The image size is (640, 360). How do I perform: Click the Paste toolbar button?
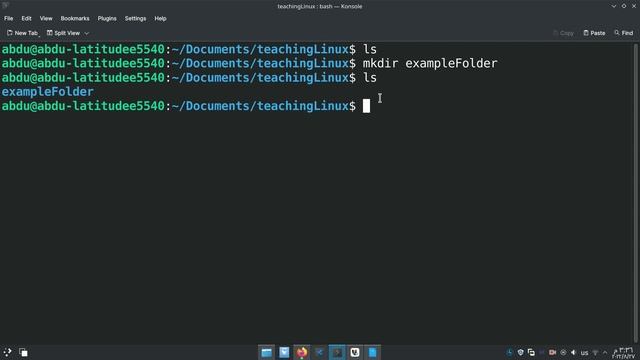coord(594,33)
